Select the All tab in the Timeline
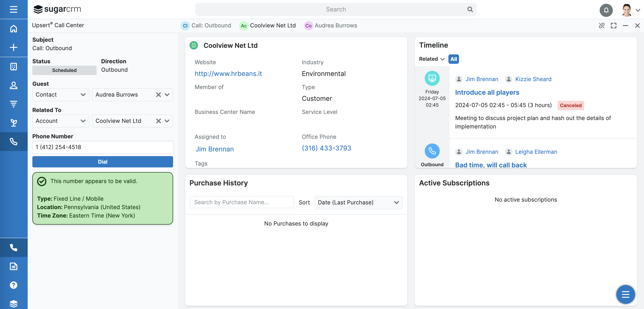 point(454,59)
